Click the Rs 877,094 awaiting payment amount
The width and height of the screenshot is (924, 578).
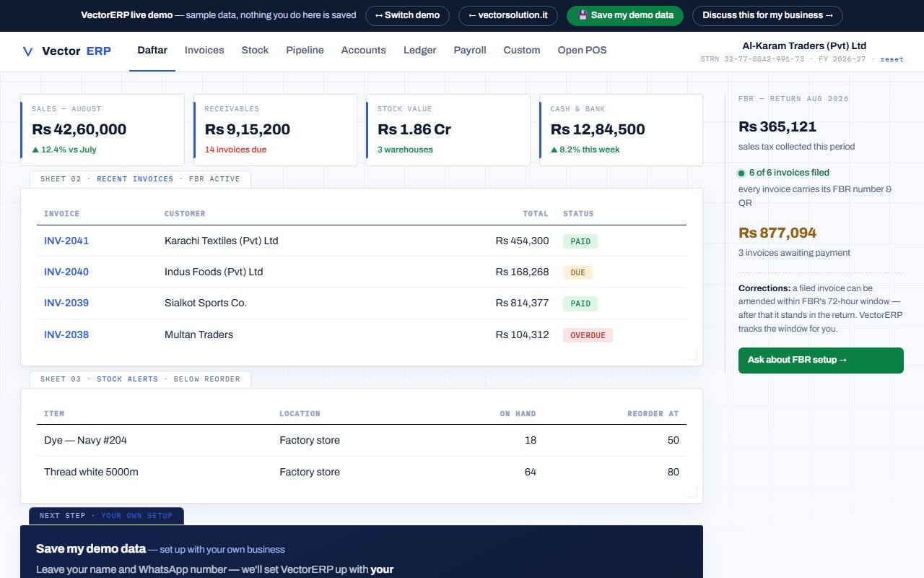777,233
